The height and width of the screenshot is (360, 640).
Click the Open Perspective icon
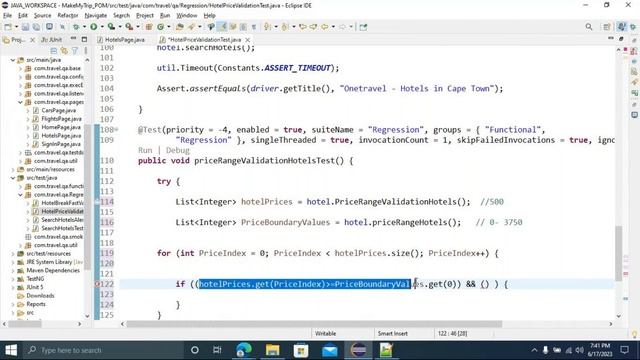coord(607,27)
